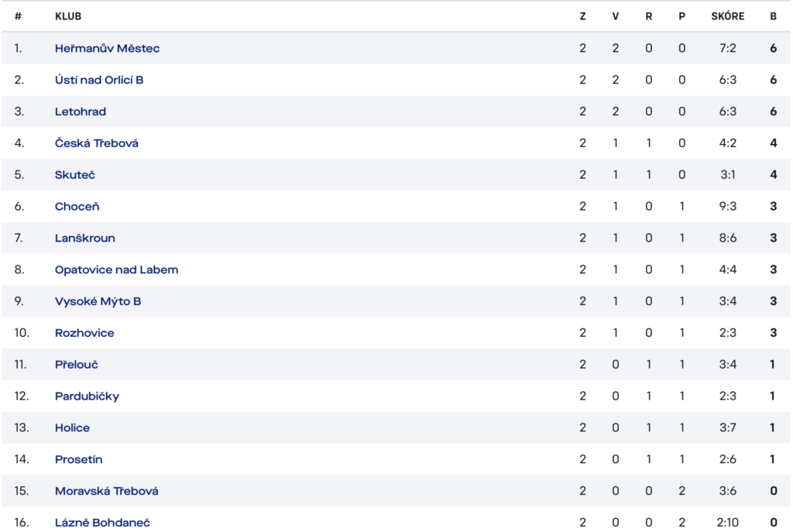
Task: Click the Prosetín team link
Action: [78, 459]
